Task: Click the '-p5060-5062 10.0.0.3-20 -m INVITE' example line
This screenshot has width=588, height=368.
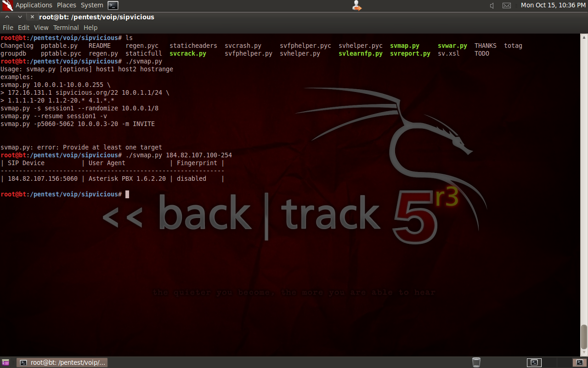Action: tap(78, 124)
